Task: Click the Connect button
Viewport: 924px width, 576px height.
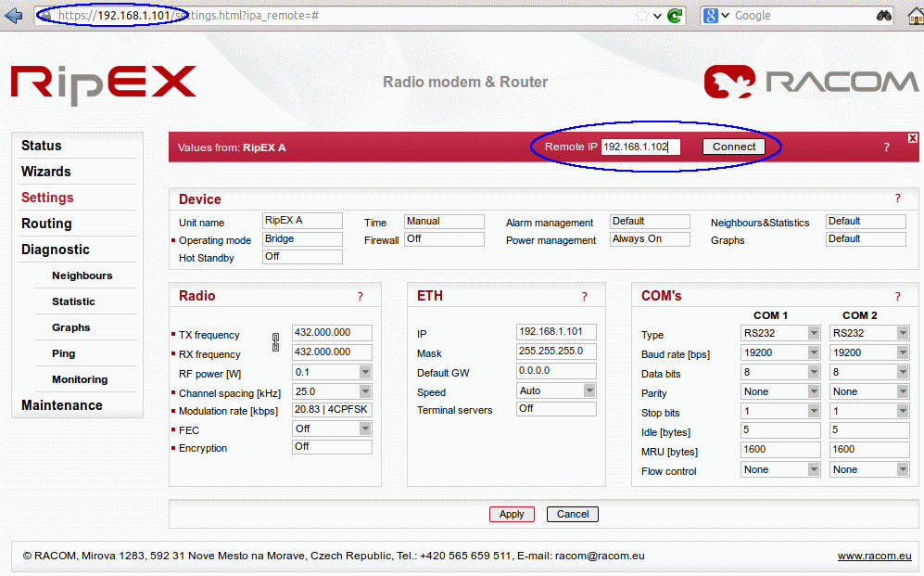Action: (x=734, y=147)
